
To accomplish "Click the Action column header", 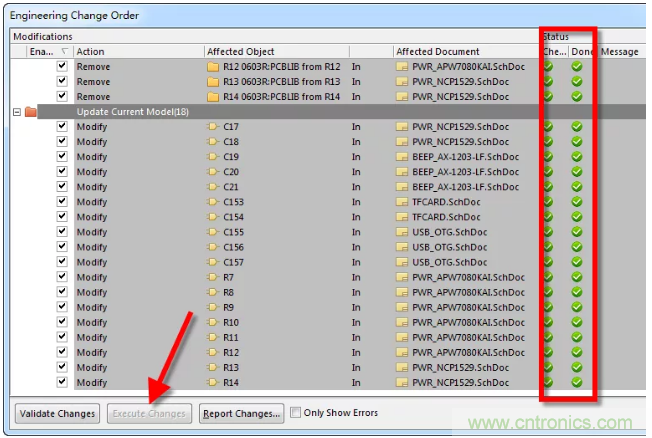I will 137,51.
